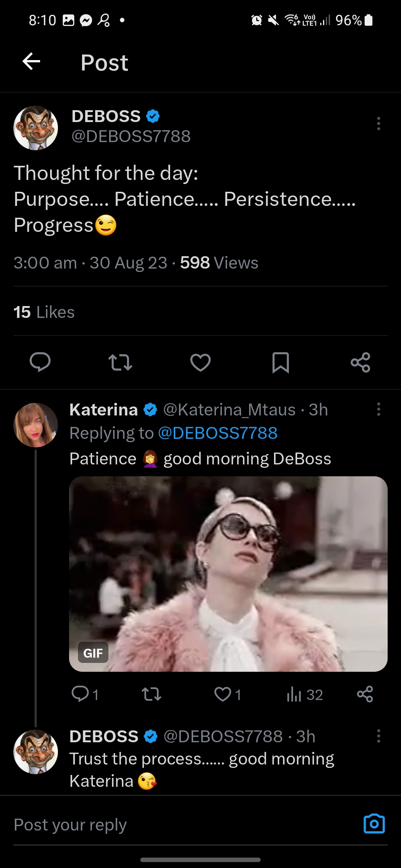
Task: Bookmark the main DEBOSS post
Action: tap(281, 362)
